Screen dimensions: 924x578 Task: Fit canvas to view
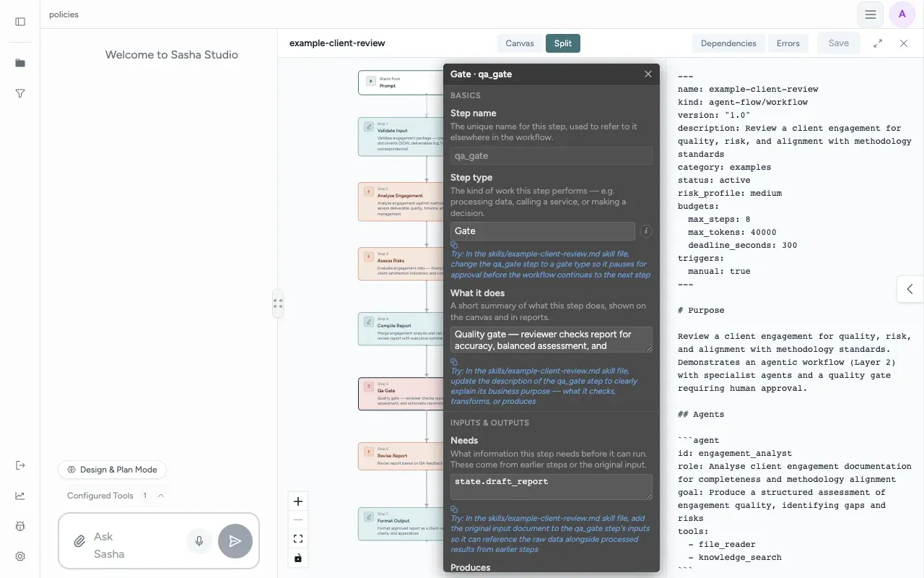[x=298, y=539]
